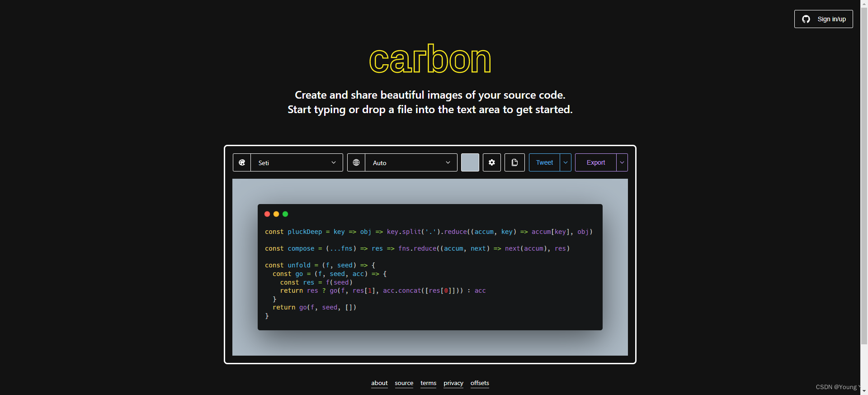
Task: Click the copy to clipboard icon
Action: click(x=514, y=162)
